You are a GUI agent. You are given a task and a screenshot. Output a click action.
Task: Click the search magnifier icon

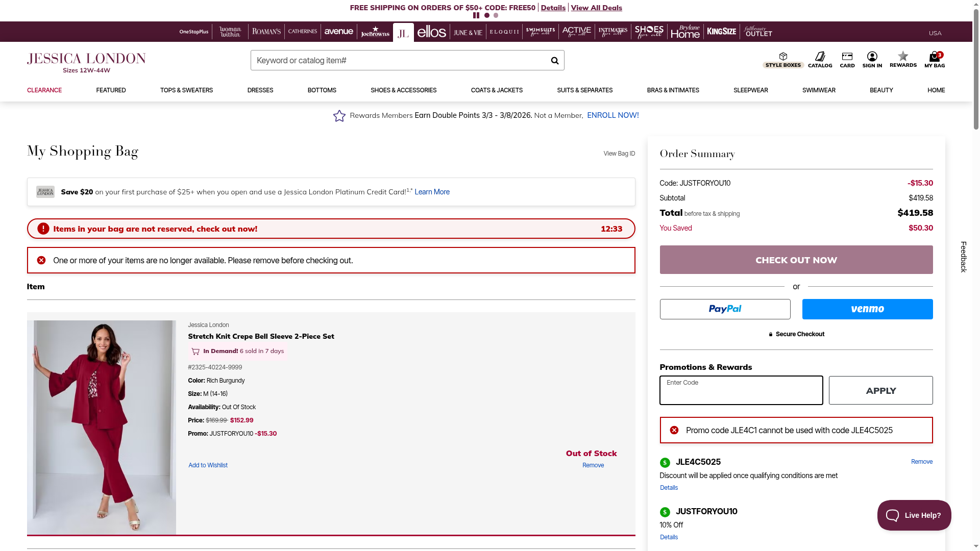point(554,61)
